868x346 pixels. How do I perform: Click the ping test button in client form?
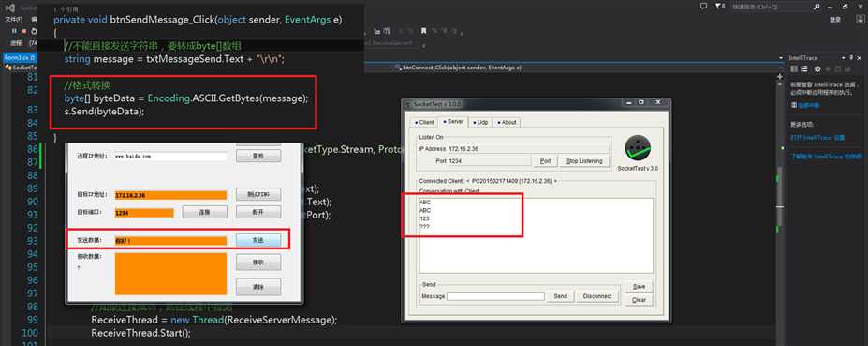[x=257, y=195]
